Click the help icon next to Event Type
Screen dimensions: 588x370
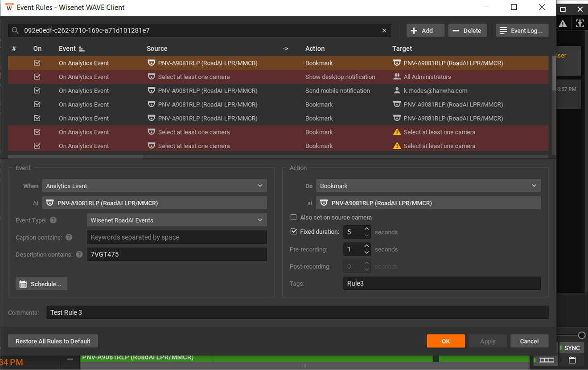coord(53,220)
